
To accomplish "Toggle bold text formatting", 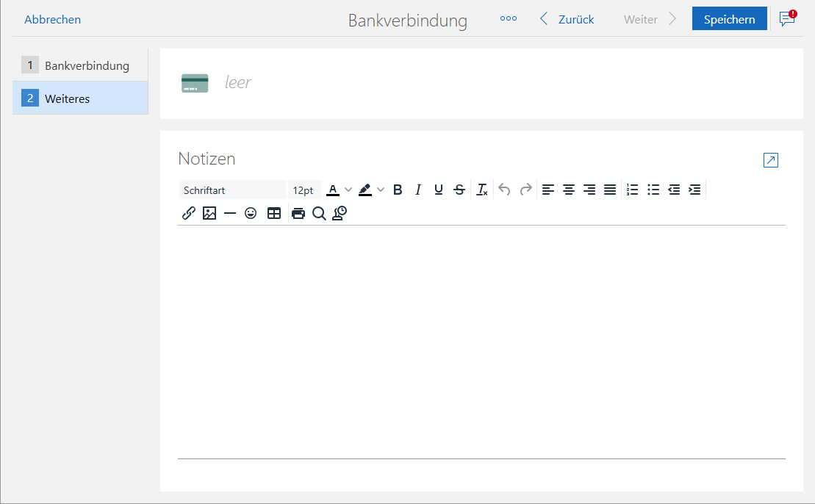I will pyautogui.click(x=397, y=190).
